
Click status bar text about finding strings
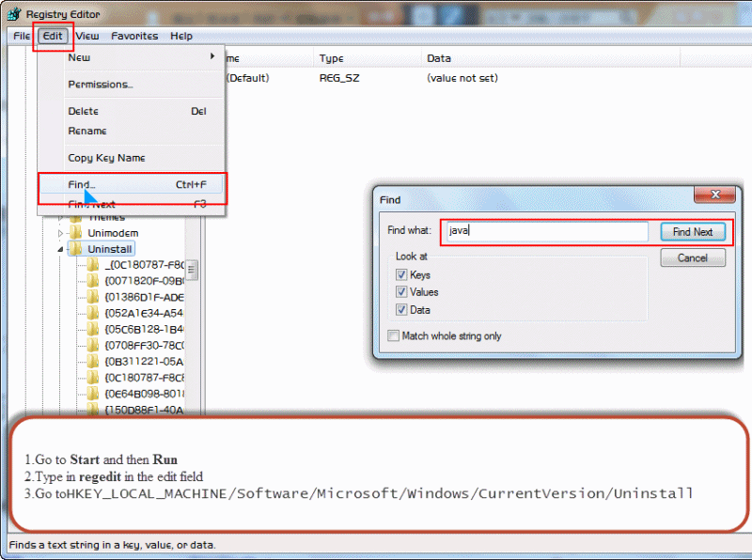coord(112,545)
